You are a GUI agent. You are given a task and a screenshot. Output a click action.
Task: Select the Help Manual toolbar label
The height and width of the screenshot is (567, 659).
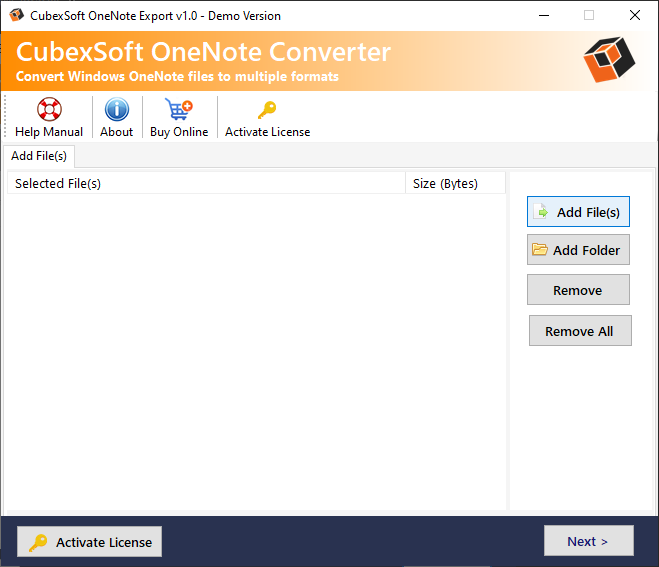pyautogui.click(x=49, y=132)
